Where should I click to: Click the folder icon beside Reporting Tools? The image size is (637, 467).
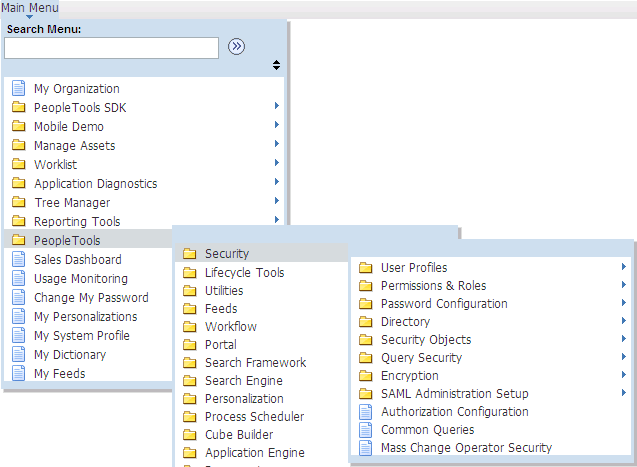18,221
